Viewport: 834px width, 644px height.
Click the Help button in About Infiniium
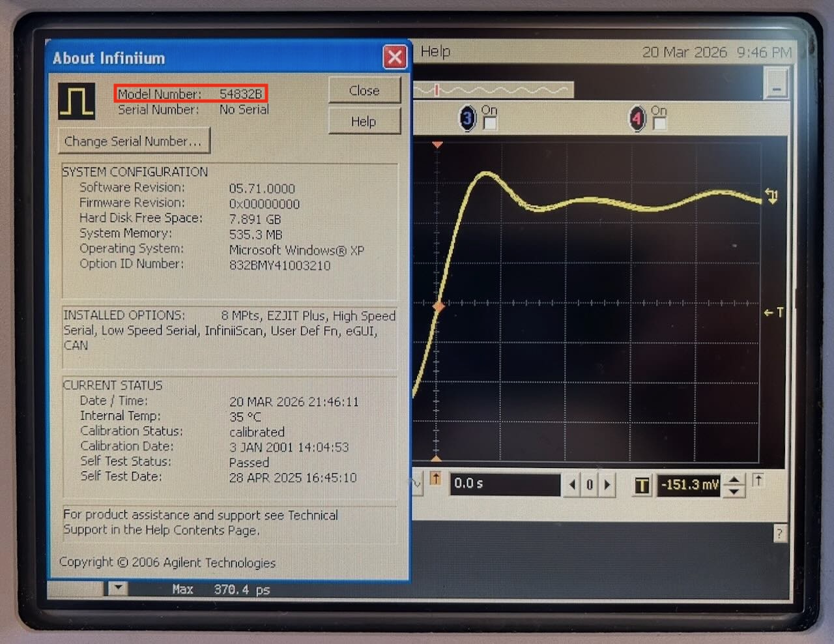coord(364,121)
